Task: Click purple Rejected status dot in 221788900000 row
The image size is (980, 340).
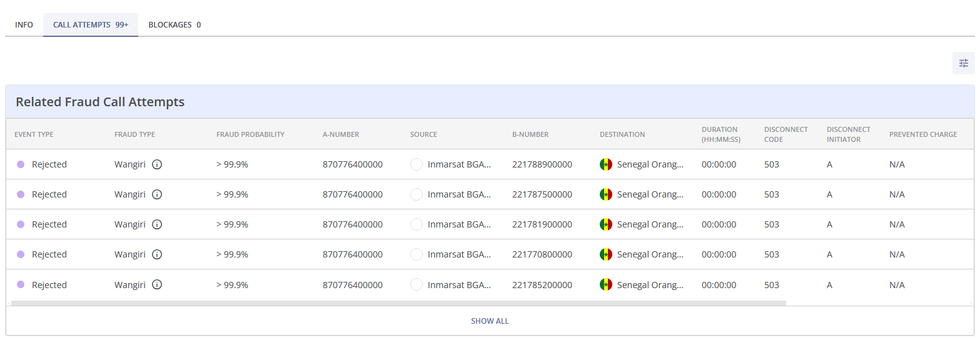Action: [x=21, y=164]
